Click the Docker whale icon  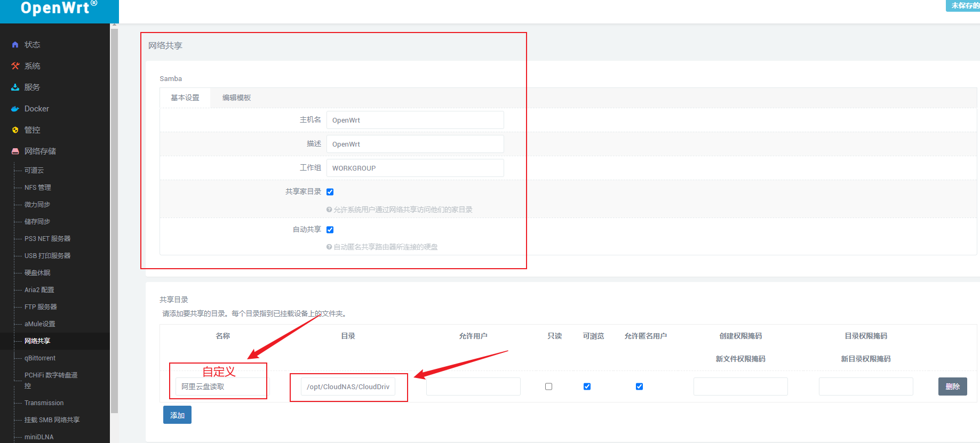[15, 109]
